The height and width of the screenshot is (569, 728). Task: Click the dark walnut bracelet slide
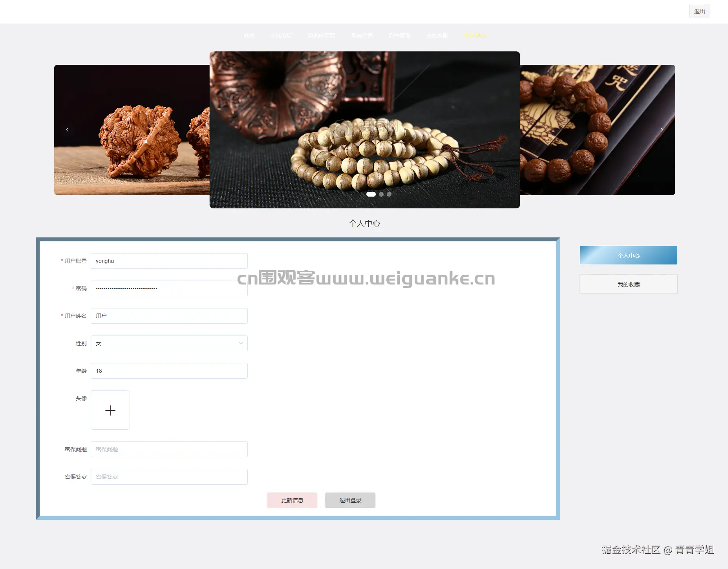click(x=597, y=130)
